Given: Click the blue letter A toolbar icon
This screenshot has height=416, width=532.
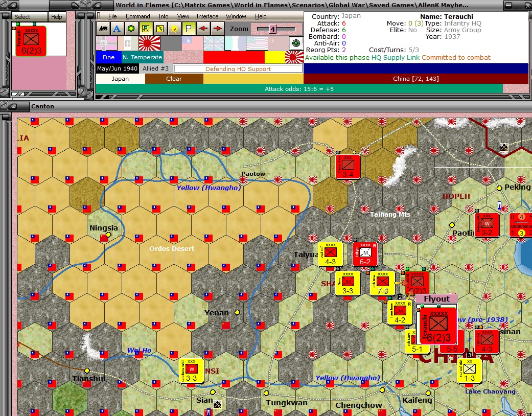Looking at the screenshot, I should click(117, 29).
